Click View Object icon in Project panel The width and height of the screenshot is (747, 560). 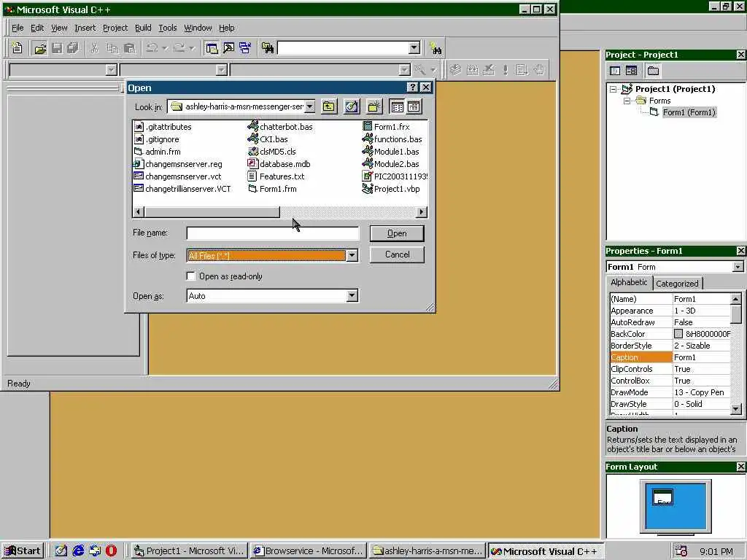pyautogui.click(x=631, y=71)
